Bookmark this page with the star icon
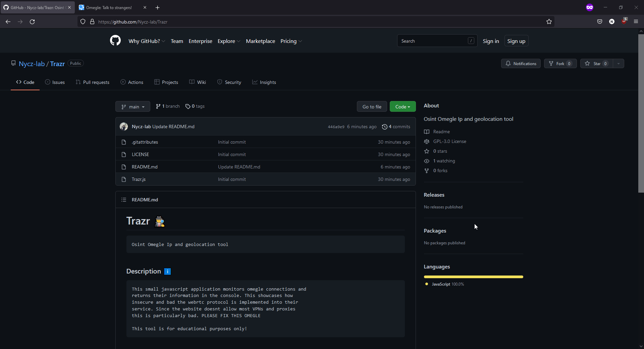Screen dimensions: 644x349 coord(549,22)
